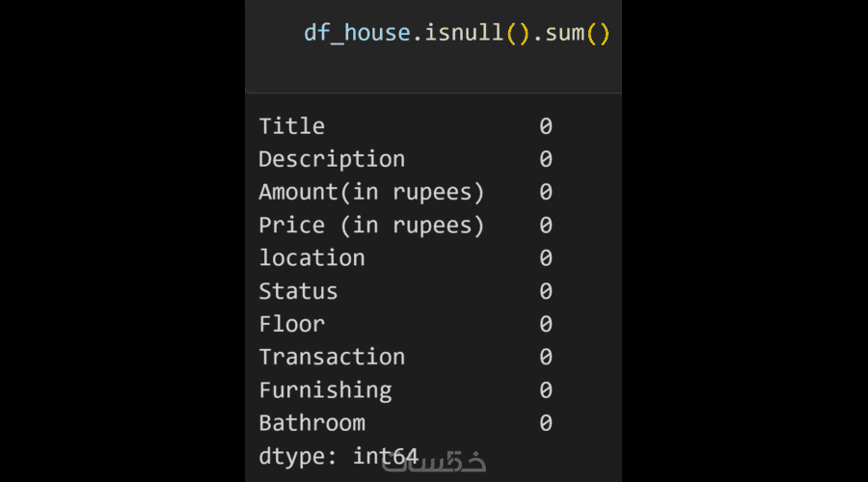Screen dimensions: 868x482
Task: Click the Status row label
Action: point(298,292)
